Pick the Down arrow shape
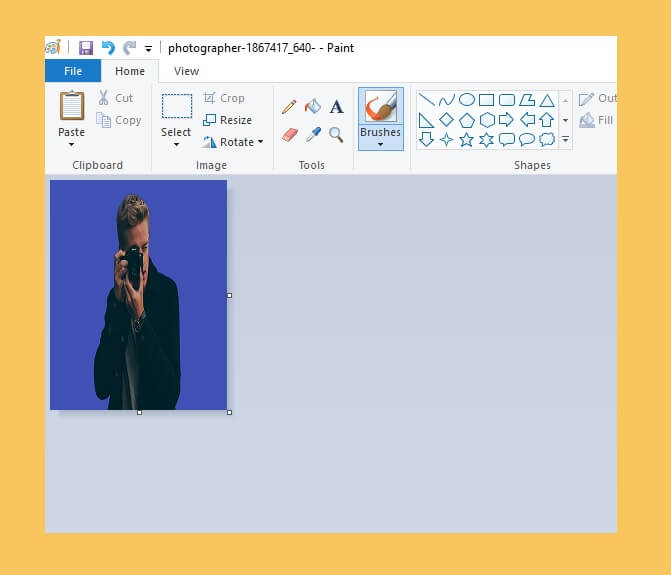 coord(426,139)
